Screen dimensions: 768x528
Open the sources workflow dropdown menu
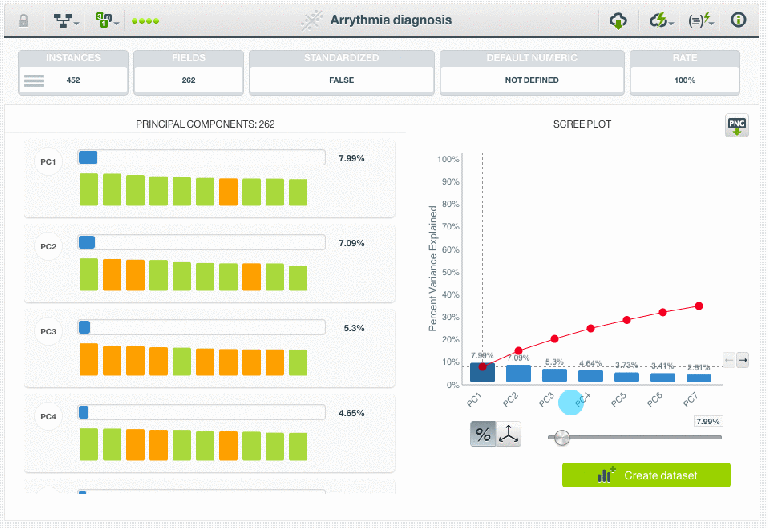[x=67, y=20]
